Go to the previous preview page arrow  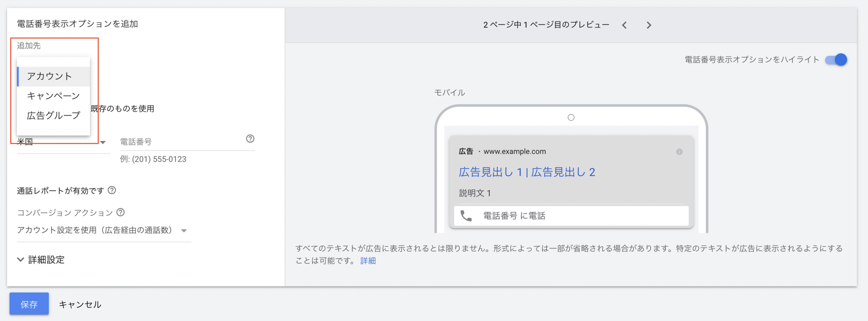(624, 25)
